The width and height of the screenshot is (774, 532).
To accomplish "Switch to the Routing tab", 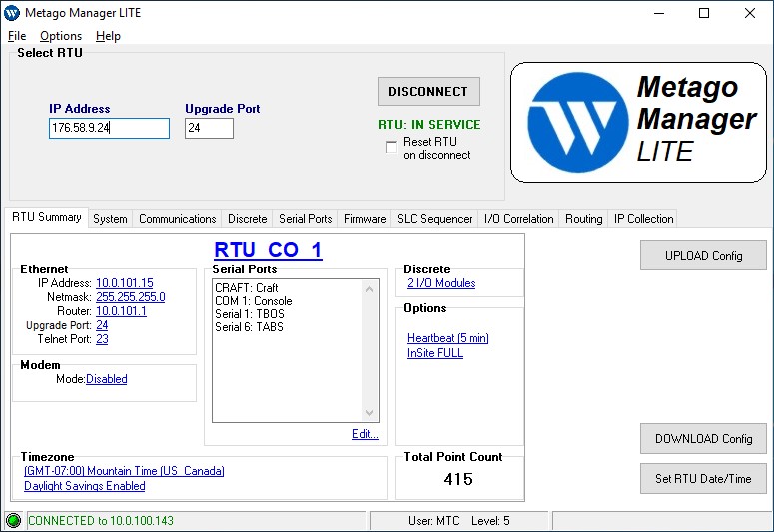I will click(x=584, y=219).
